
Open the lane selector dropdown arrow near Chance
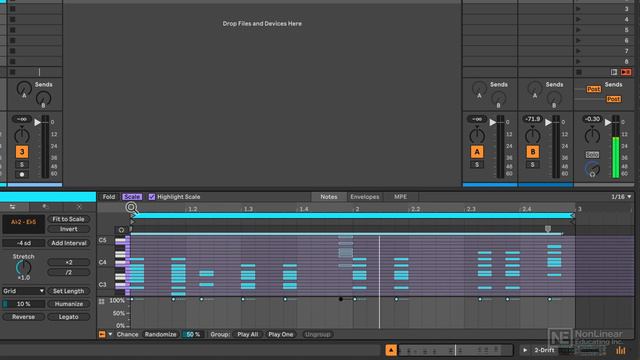(x=110, y=334)
